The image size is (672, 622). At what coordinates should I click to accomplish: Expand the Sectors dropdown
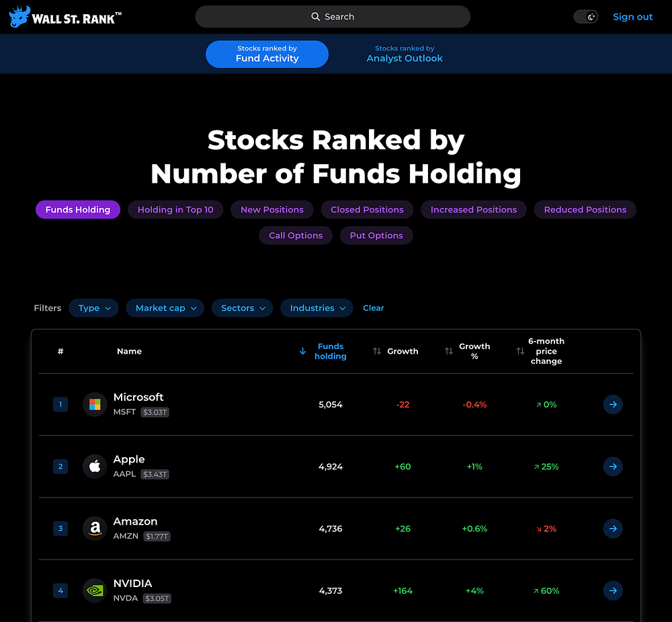point(242,308)
